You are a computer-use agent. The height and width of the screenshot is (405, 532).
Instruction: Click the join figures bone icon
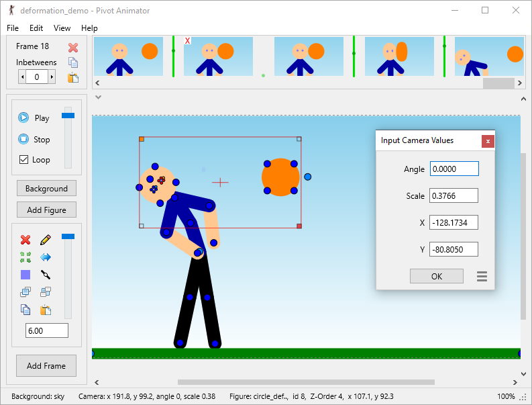[46, 275]
